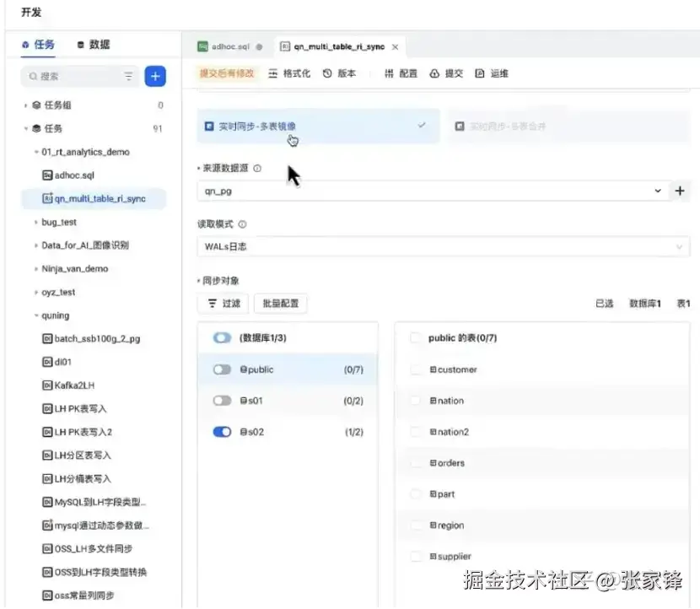This screenshot has width=700, height=609.
Task: Check the supplier table checkbox
Action: point(416,557)
